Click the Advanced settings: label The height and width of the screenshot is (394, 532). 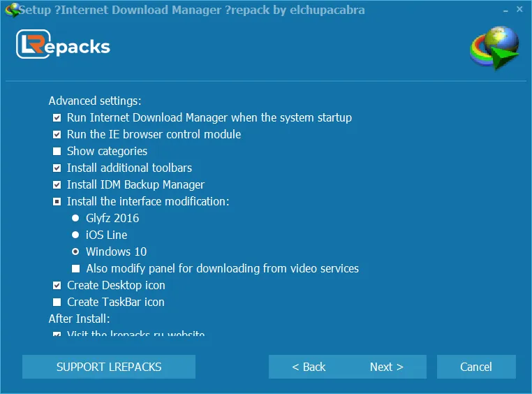pyautogui.click(x=95, y=101)
